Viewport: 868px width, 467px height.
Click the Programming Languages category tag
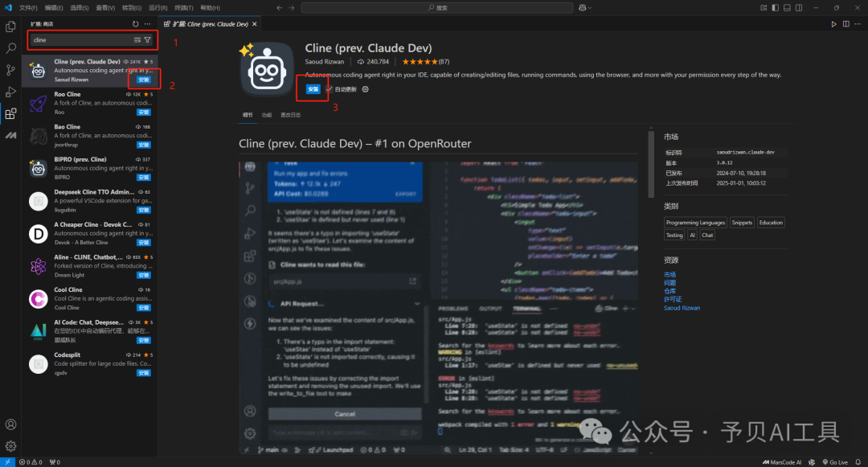click(x=695, y=223)
